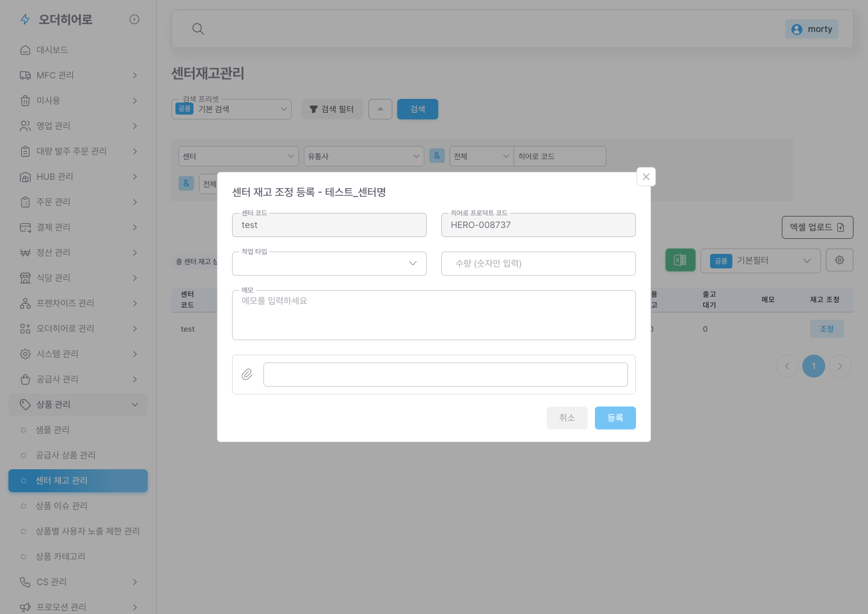
Task: Collapse the 상품 관리 menu chevron
Action: [135, 405]
